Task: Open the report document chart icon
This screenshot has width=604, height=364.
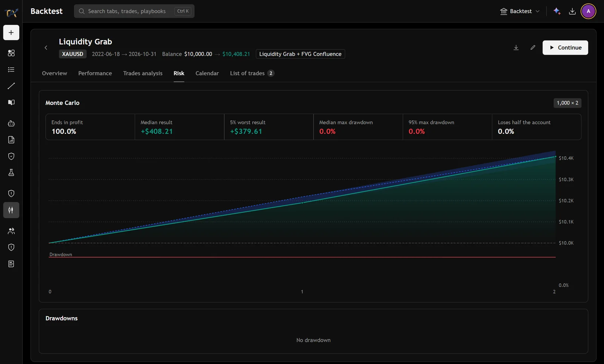Action: [x=11, y=140]
